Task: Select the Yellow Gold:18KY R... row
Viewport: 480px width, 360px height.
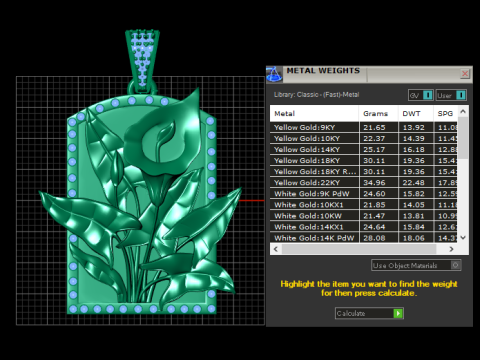Action: click(364, 171)
